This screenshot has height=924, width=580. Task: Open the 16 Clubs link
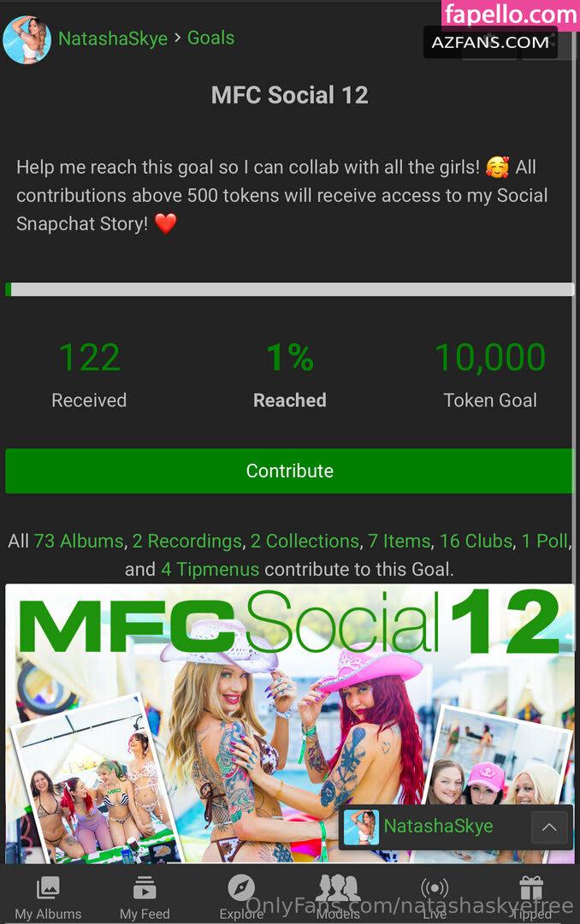[476, 541]
